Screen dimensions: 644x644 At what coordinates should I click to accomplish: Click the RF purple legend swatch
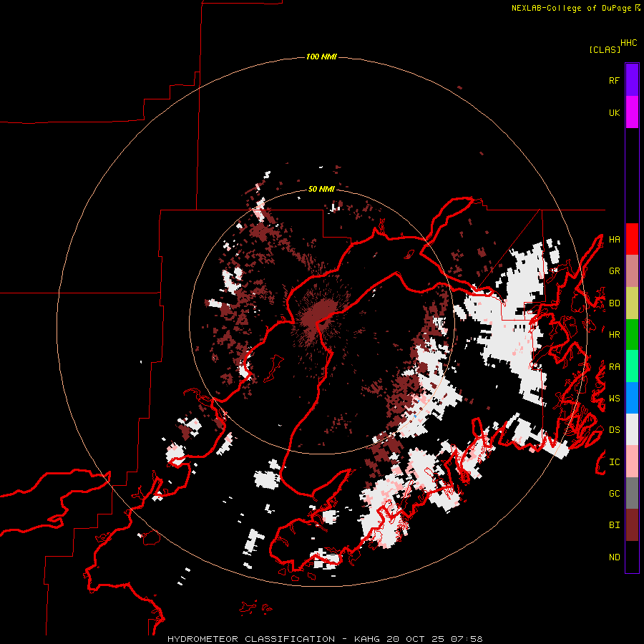pos(632,80)
